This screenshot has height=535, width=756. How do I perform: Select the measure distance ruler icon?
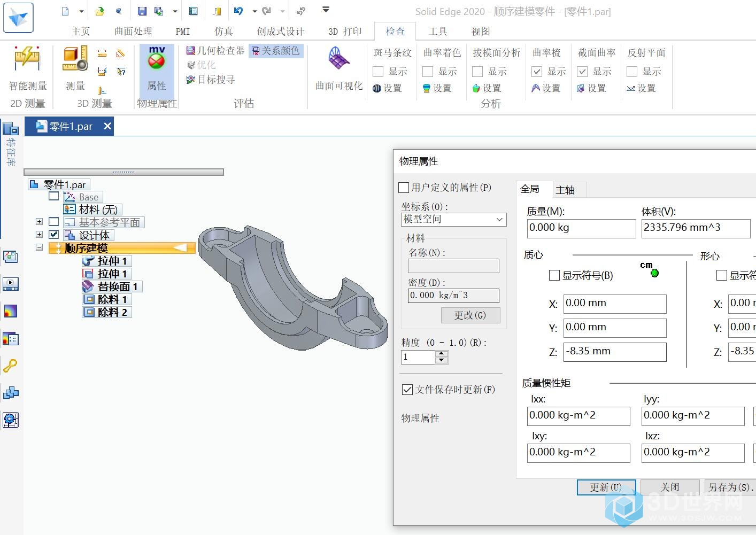(x=102, y=53)
